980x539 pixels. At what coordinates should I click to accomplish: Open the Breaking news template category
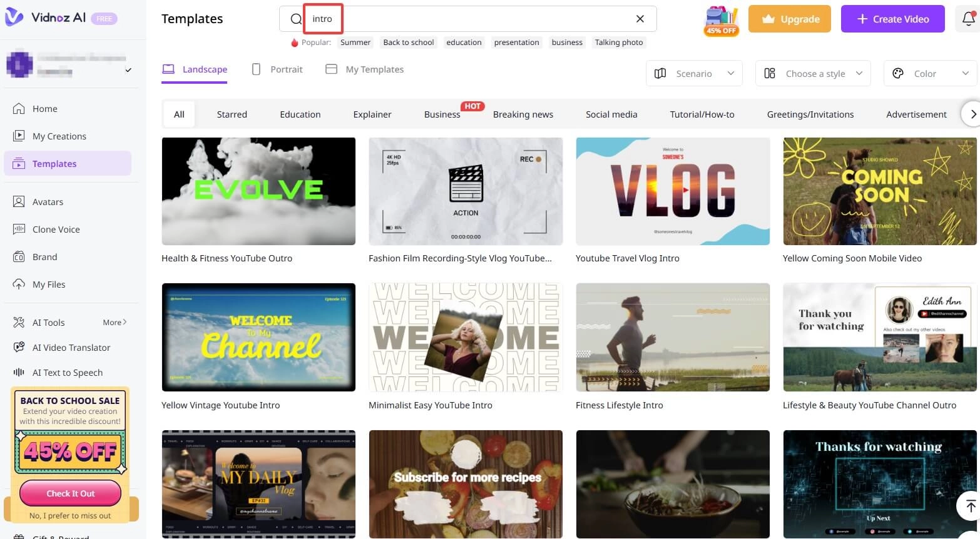[523, 114]
